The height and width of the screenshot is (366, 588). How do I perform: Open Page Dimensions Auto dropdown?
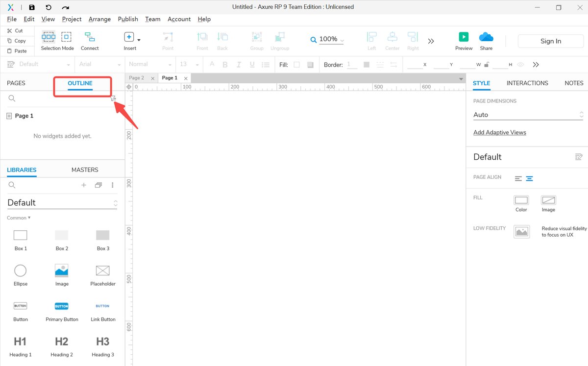pyautogui.click(x=528, y=115)
